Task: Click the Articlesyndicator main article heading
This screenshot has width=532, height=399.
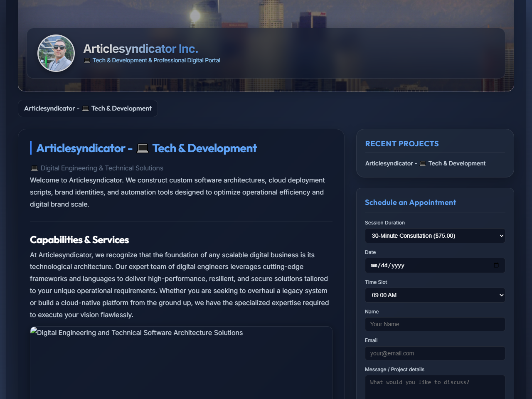Action: pyautogui.click(x=146, y=148)
